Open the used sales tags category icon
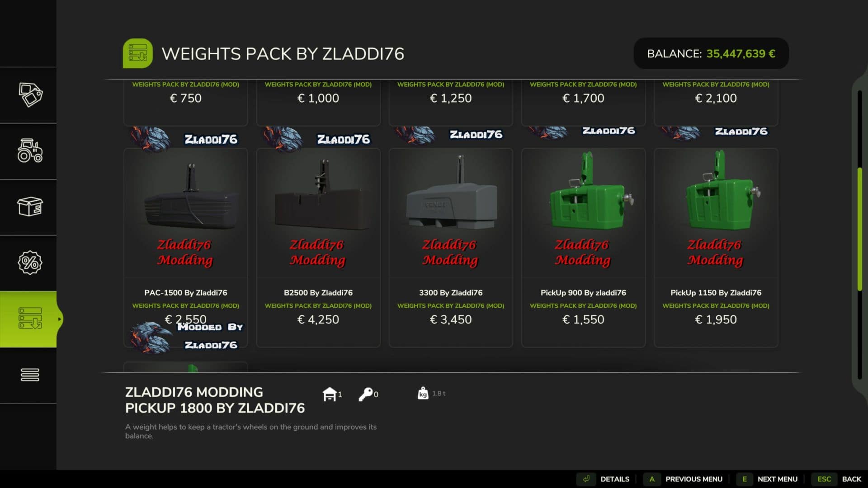Viewport: 868px width, 488px height. pos(30,95)
